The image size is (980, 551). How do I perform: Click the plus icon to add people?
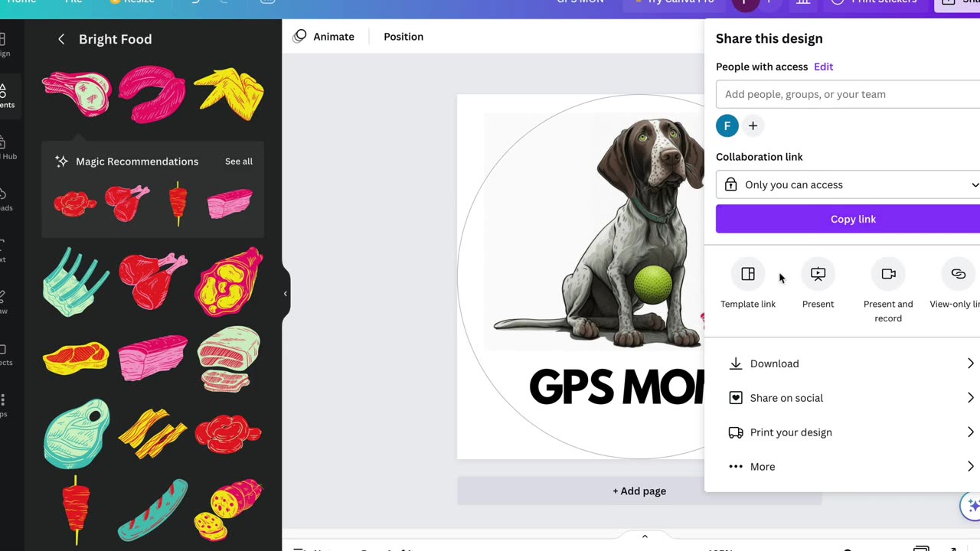pos(753,126)
